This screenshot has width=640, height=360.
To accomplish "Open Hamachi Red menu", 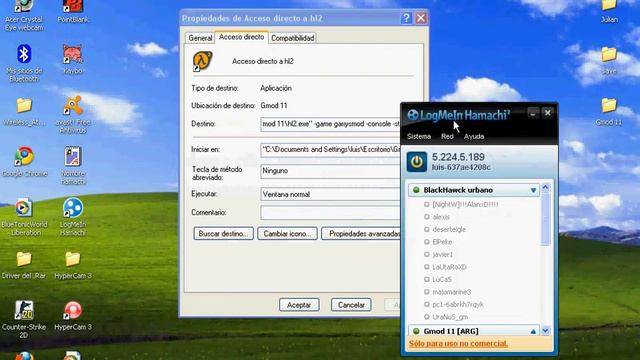I will coord(447,136).
